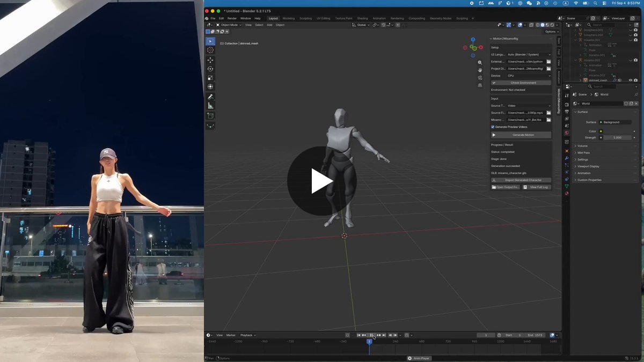Click the blue Z axis gizmo
644x362 pixels.
[473, 40]
